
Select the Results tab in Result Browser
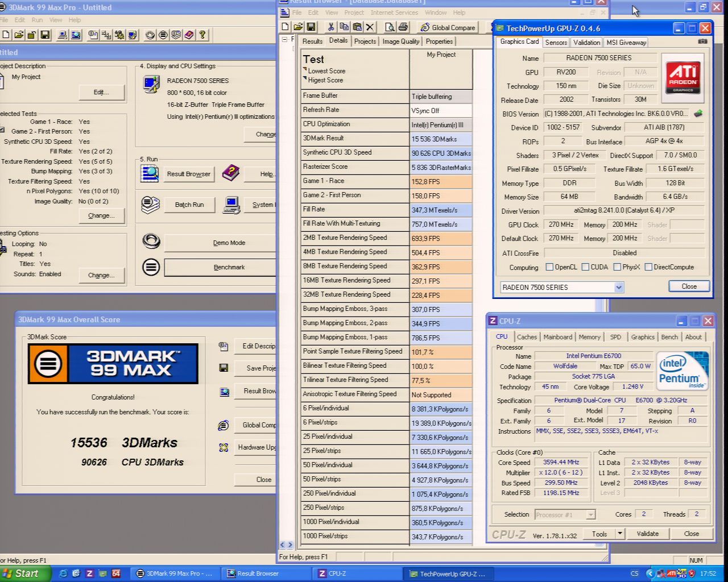tap(312, 41)
